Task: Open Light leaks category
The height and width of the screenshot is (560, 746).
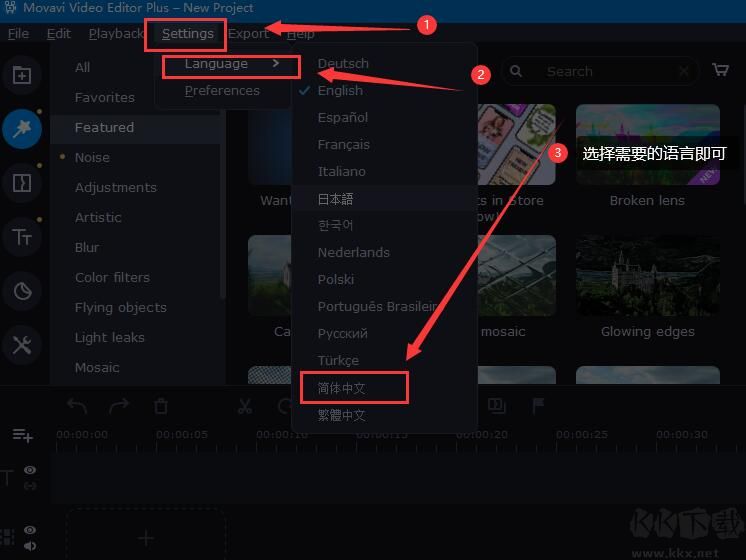Action: click(110, 337)
